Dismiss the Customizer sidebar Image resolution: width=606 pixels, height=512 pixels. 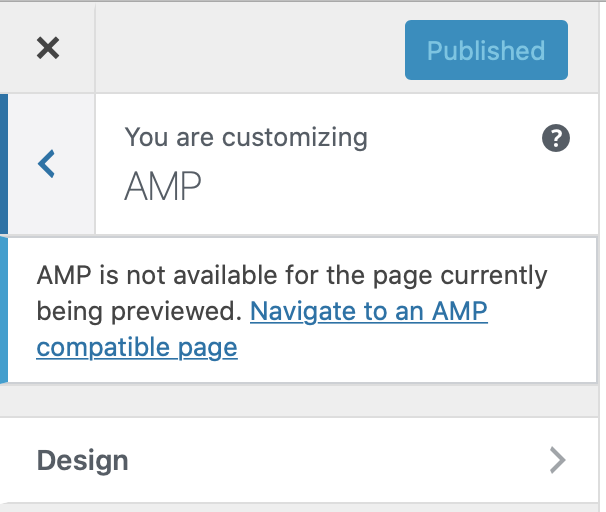(47, 48)
